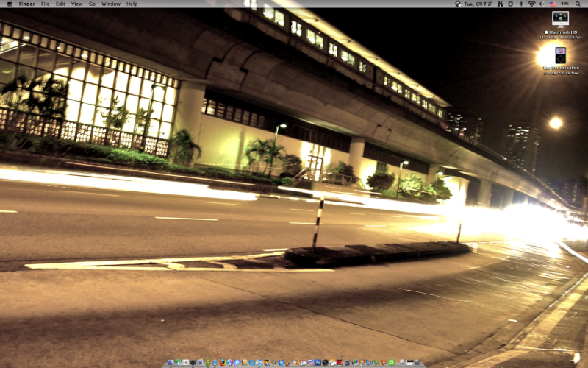
Task: Click the binoculars menu bar icon
Action: (501, 4)
